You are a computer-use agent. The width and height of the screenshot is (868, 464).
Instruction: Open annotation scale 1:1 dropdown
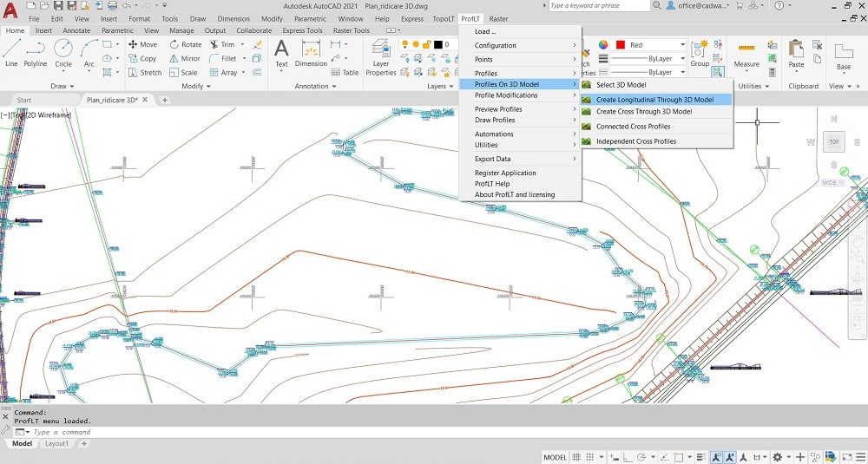click(759, 457)
